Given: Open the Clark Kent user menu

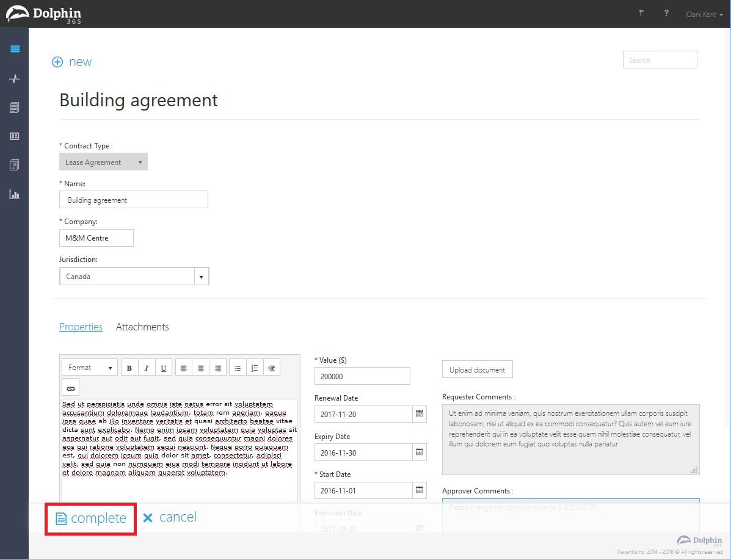Looking at the screenshot, I should tap(704, 15).
